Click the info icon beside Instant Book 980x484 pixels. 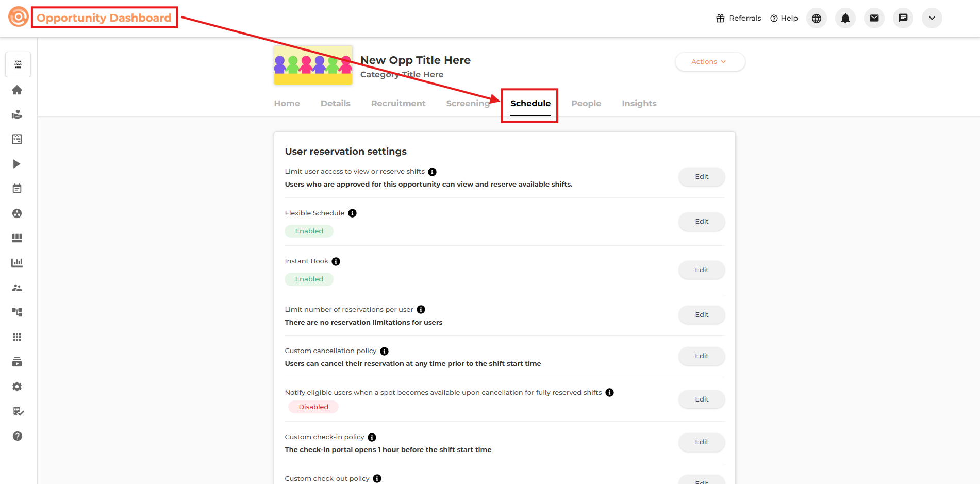336,261
